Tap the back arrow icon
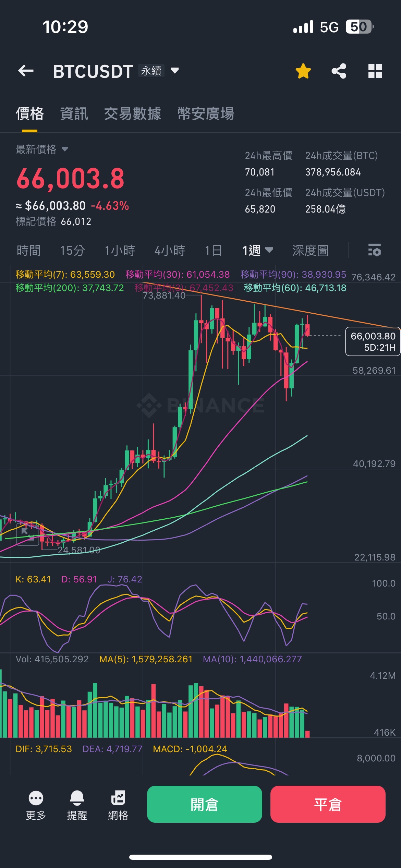The width and height of the screenshot is (401, 868). click(26, 71)
